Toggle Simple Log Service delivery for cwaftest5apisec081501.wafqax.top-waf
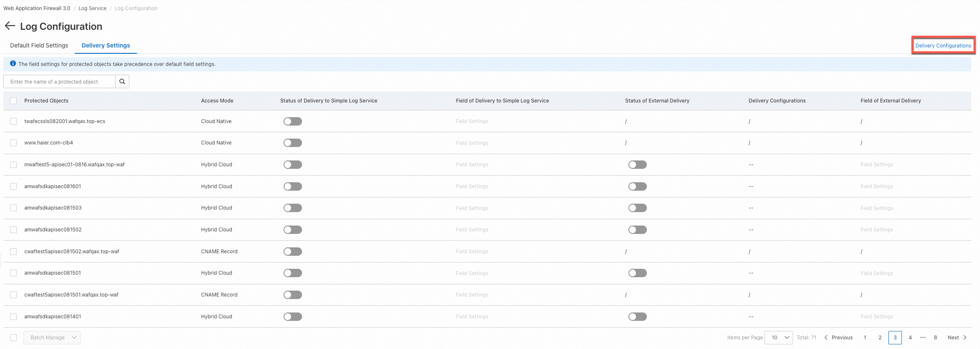980x349 pixels. (293, 295)
